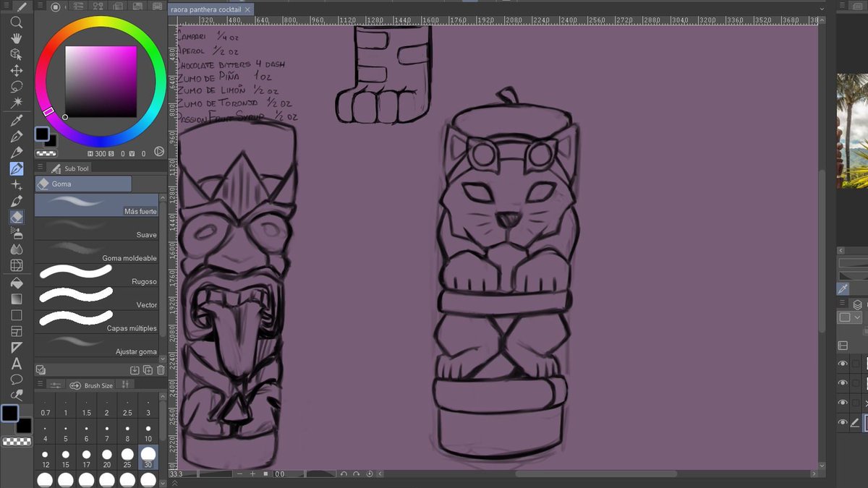Toggle visibility of the second layer
This screenshot has width=868, height=488.
pos(842,383)
